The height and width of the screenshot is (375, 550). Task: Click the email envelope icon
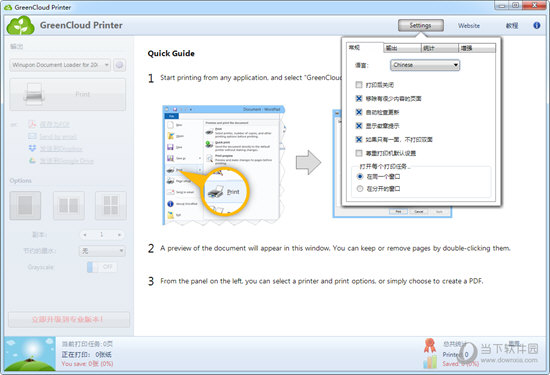[x=32, y=136]
